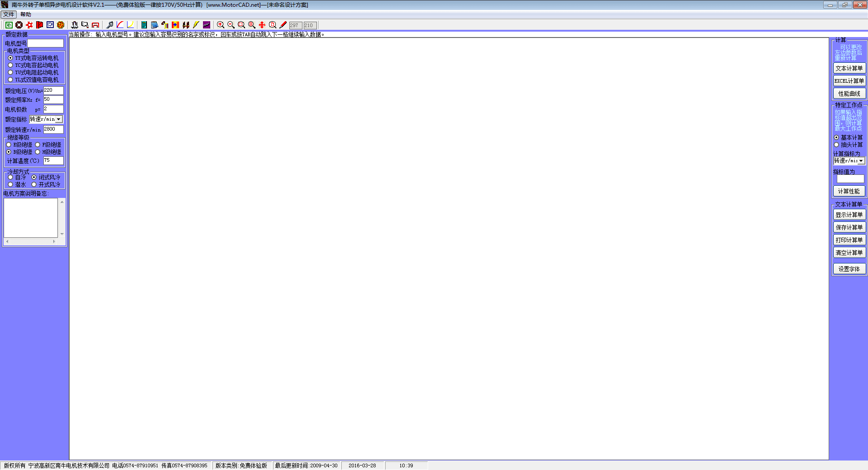
Task: Click the red curve chart icon
Action: point(120,25)
